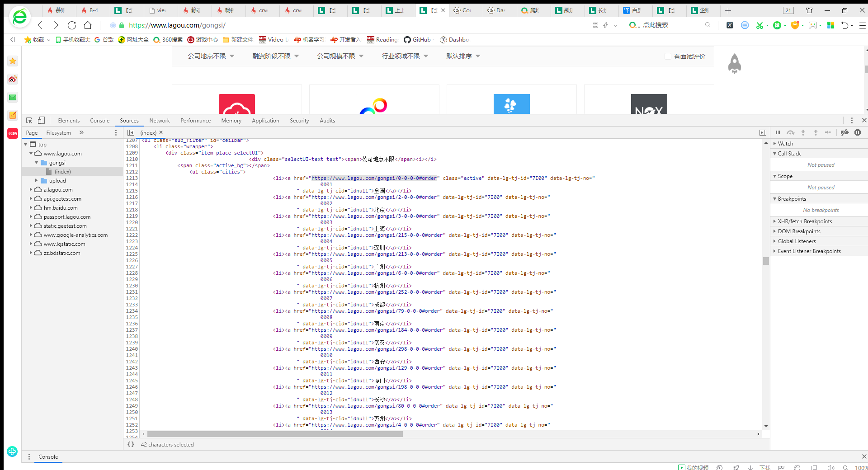Select hm.baidu.com in the tree
Image resolution: width=868 pixels, height=470 pixels.
(x=61, y=208)
